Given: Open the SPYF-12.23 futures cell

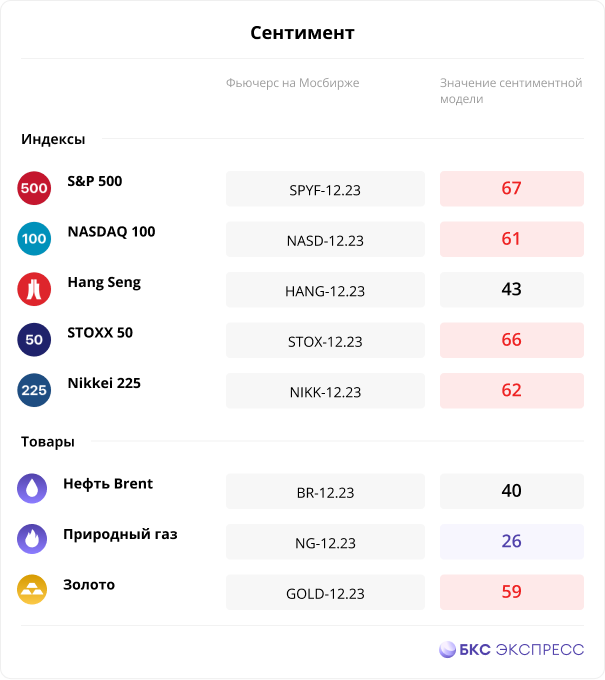Looking at the screenshot, I should click(x=325, y=189).
